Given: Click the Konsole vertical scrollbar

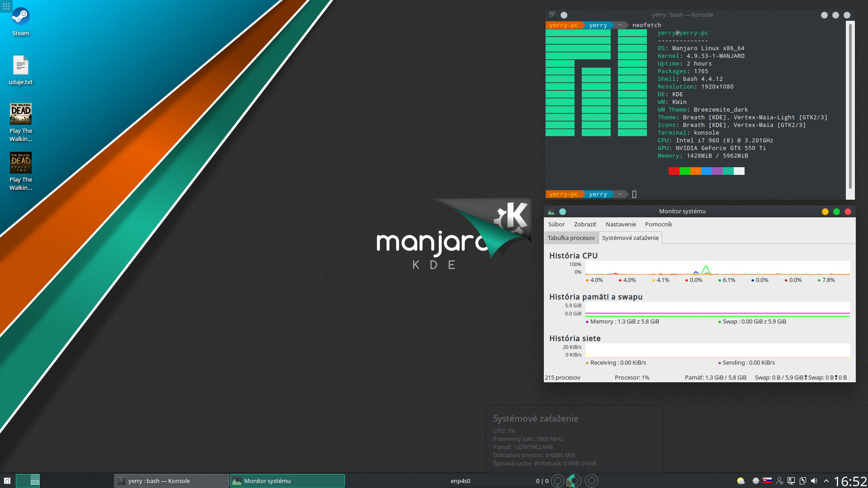Looking at the screenshot, I should tap(850, 106).
